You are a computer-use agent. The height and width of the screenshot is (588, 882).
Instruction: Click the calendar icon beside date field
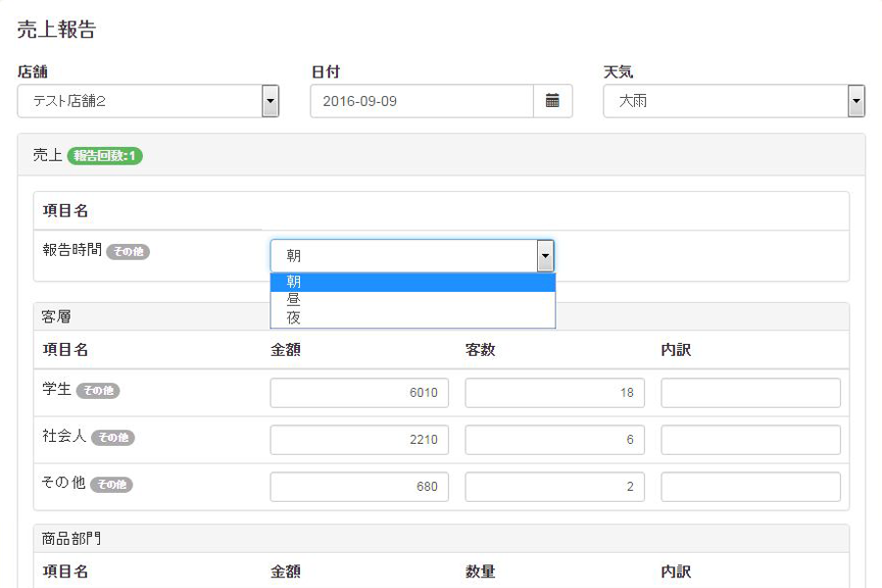pyautogui.click(x=553, y=101)
